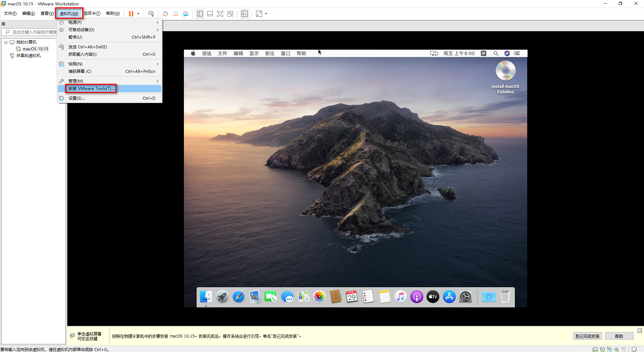This screenshot has width=644, height=352.
Task: Expand the 电源(P) submenu
Action: tap(110, 22)
